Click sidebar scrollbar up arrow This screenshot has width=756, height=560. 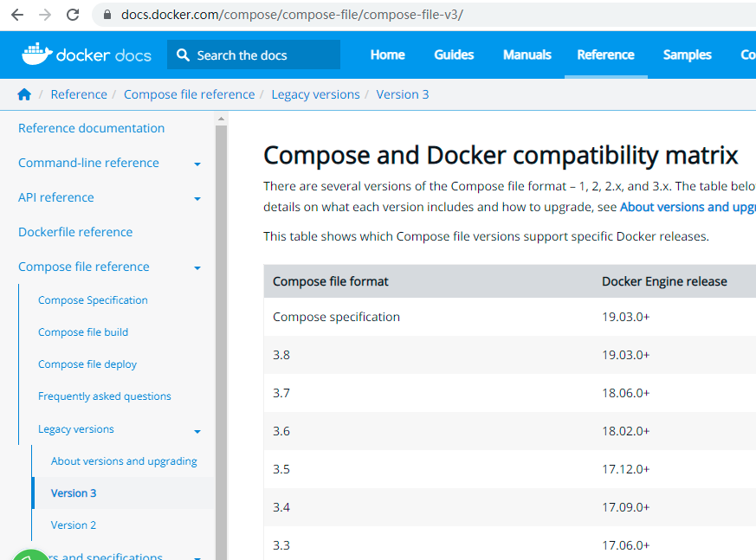point(222,119)
